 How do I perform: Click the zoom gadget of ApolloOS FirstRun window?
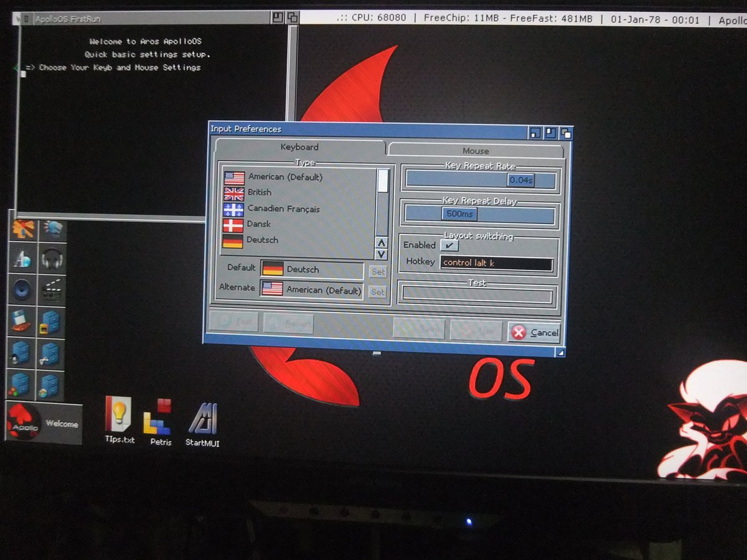coord(278,18)
